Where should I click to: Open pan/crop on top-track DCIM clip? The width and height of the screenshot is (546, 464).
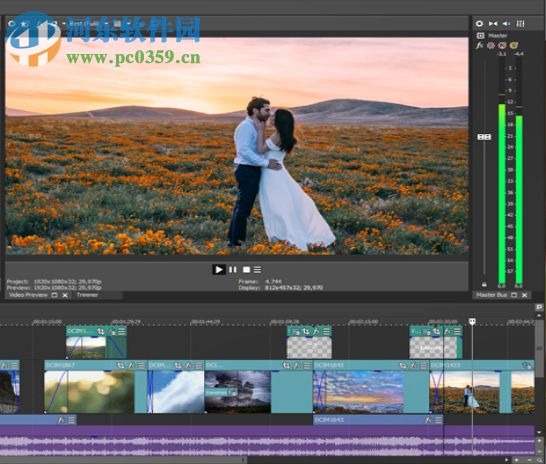[x=101, y=331]
